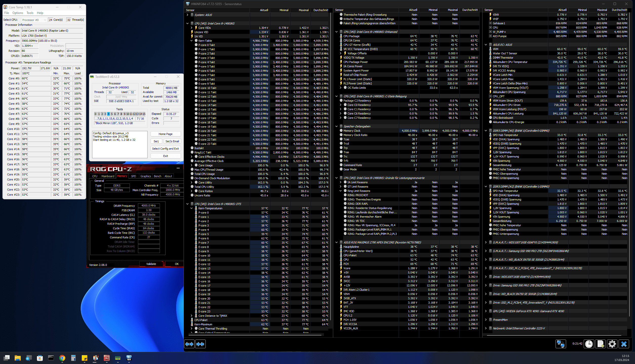Switch to HWiNFO via taskbar icon
635x364 pixels.
pos(129,358)
